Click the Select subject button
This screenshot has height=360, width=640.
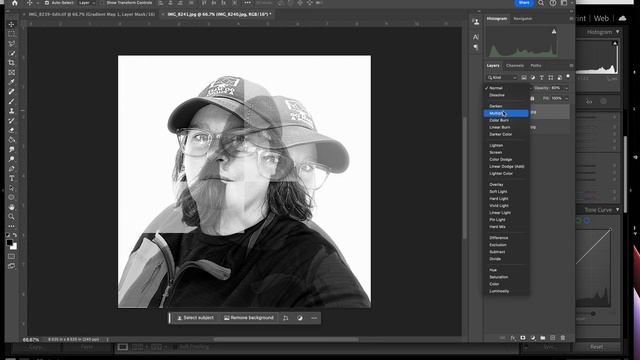[196, 318]
